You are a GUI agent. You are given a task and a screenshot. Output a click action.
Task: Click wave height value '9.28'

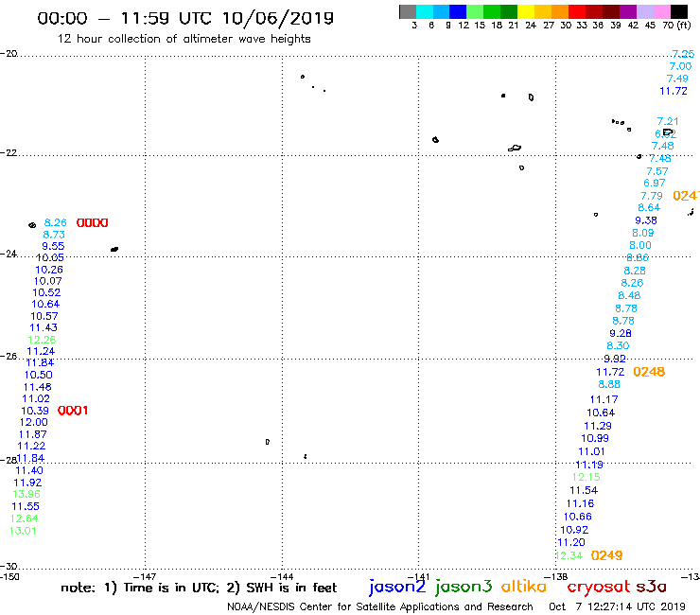(621, 333)
